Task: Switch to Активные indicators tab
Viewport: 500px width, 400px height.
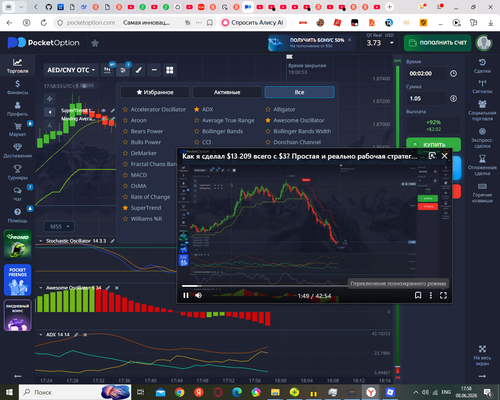Action: 227,92
